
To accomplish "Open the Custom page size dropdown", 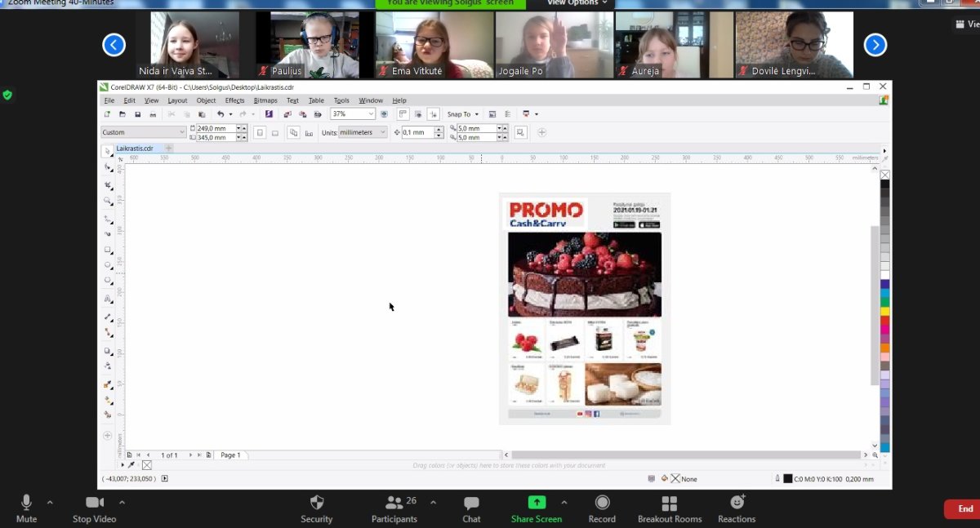I will (x=182, y=132).
